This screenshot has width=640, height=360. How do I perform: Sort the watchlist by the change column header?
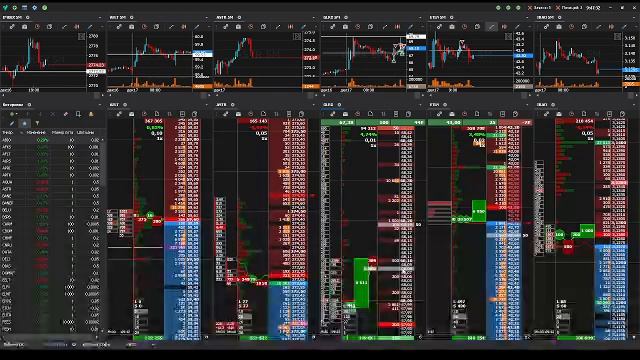(36, 133)
